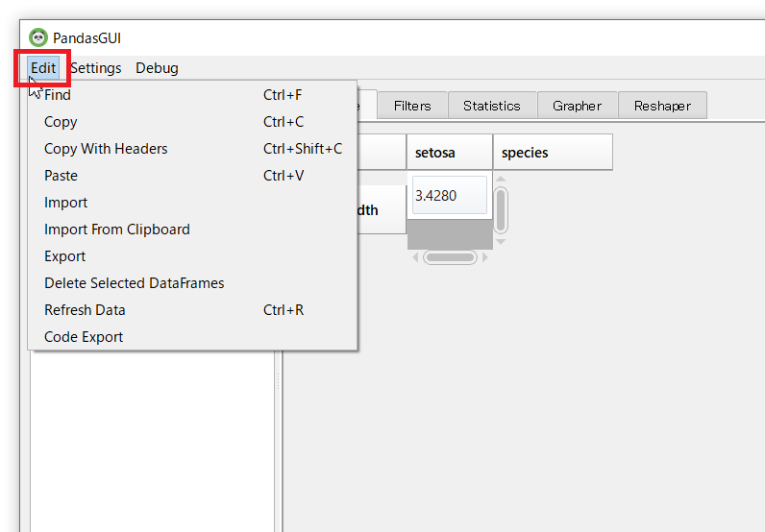Open the Debug menu
The height and width of the screenshot is (532, 765).
click(x=157, y=68)
